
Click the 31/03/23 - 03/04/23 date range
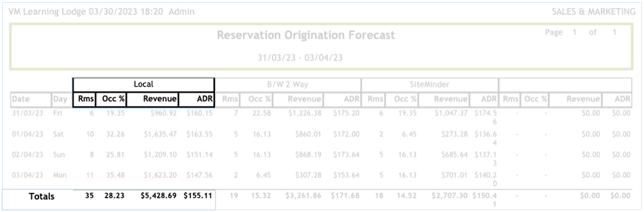tap(306, 58)
